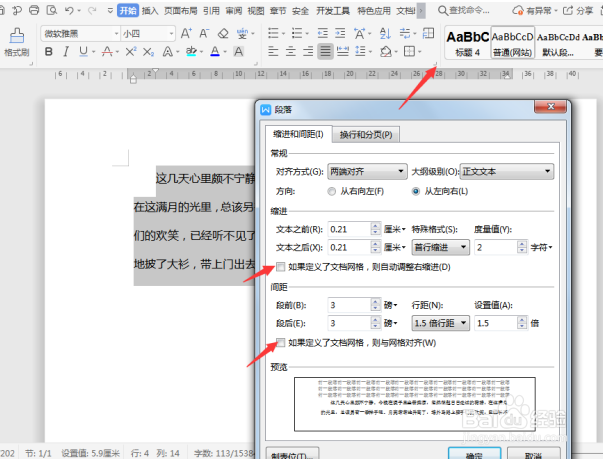This screenshot has height=459, width=603.
Task: Click 制表位 button in paragraph dialog
Action: (293, 454)
